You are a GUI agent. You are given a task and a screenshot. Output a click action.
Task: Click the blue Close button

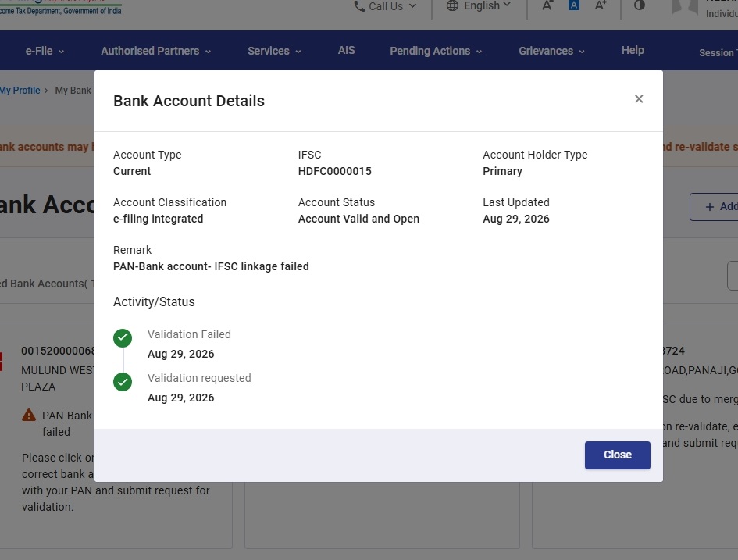(x=618, y=455)
